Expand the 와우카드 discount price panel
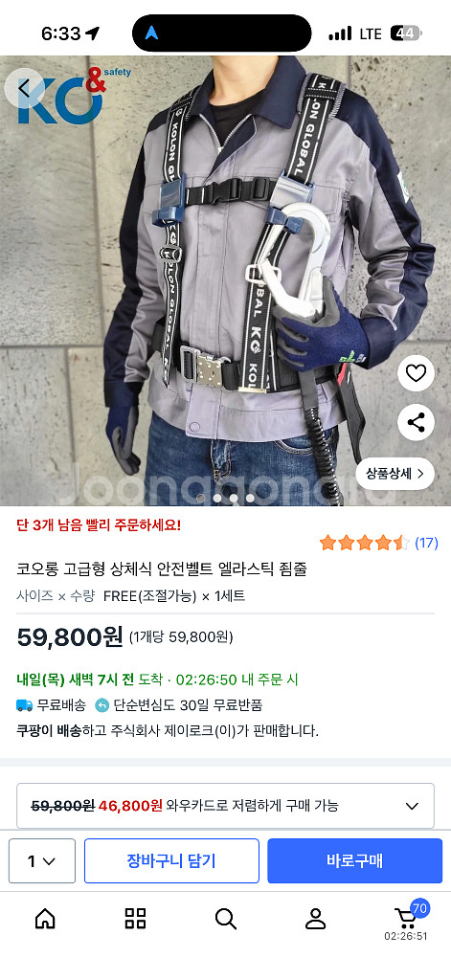The height and width of the screenshot is (980, 451). (x=225, y=806)
